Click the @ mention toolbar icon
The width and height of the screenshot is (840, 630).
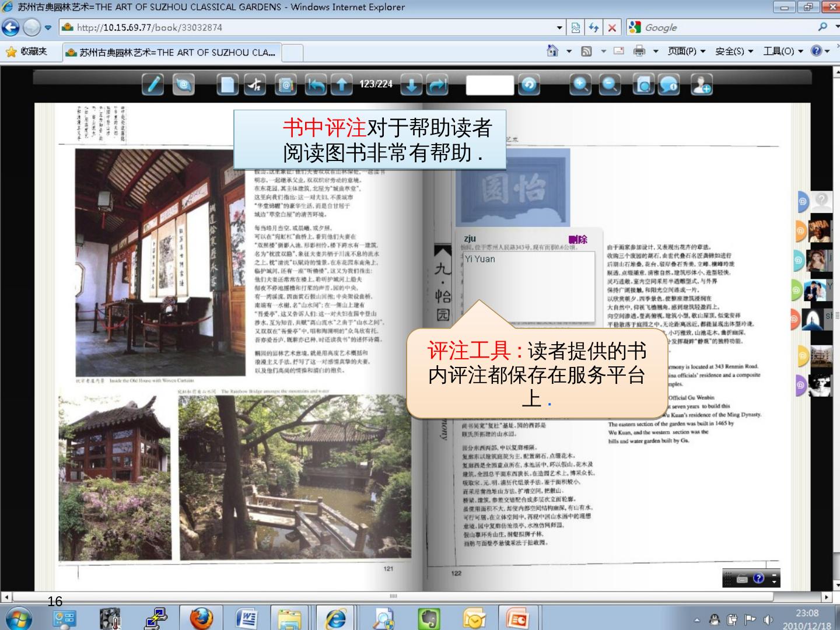(x=184, y=85)
